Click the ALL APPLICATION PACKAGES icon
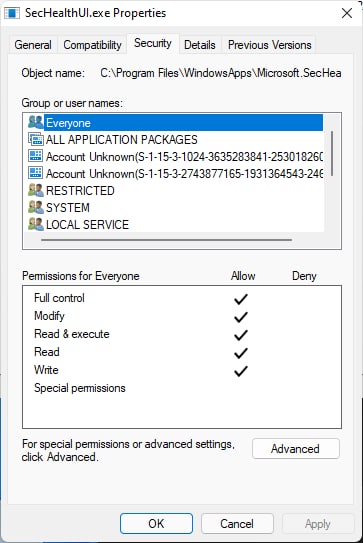The height and width of the screenshot is (543, 363). (36, 140)
